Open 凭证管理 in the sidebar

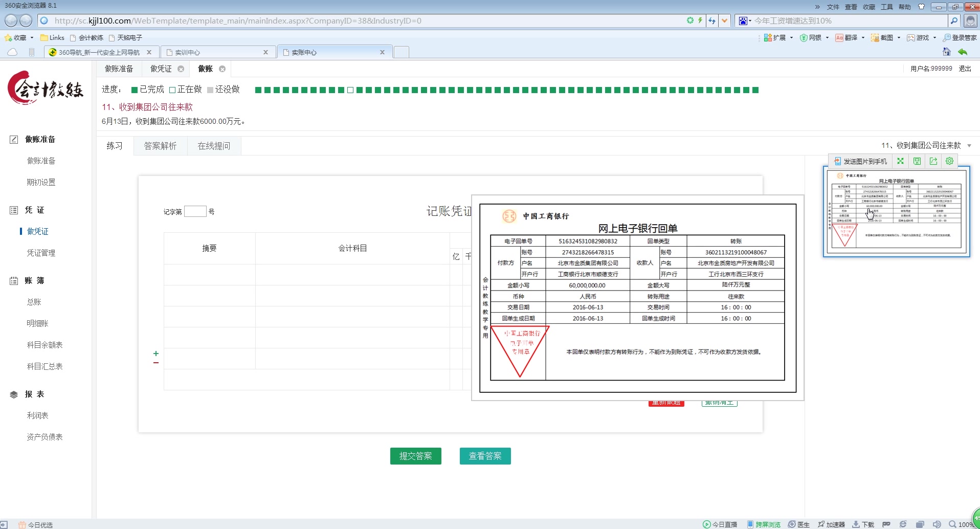point(41,253)
